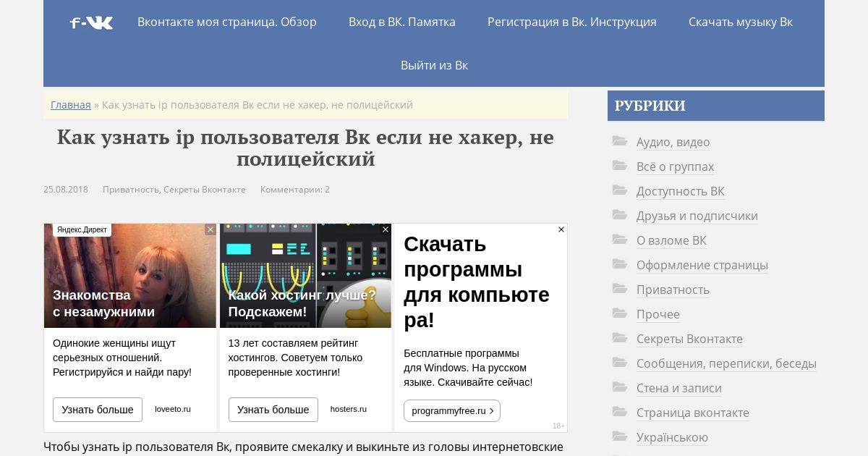Open Скачать музыку Вк menu item

(741, 22)
